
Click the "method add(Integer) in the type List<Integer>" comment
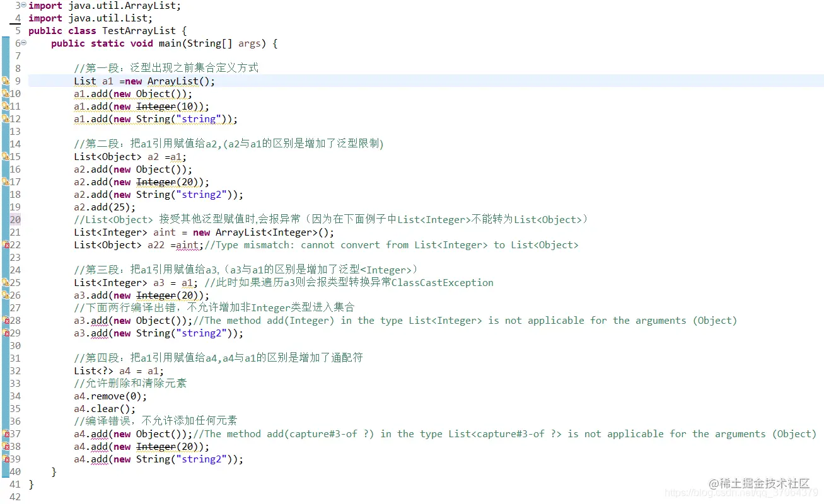[465, 321]
